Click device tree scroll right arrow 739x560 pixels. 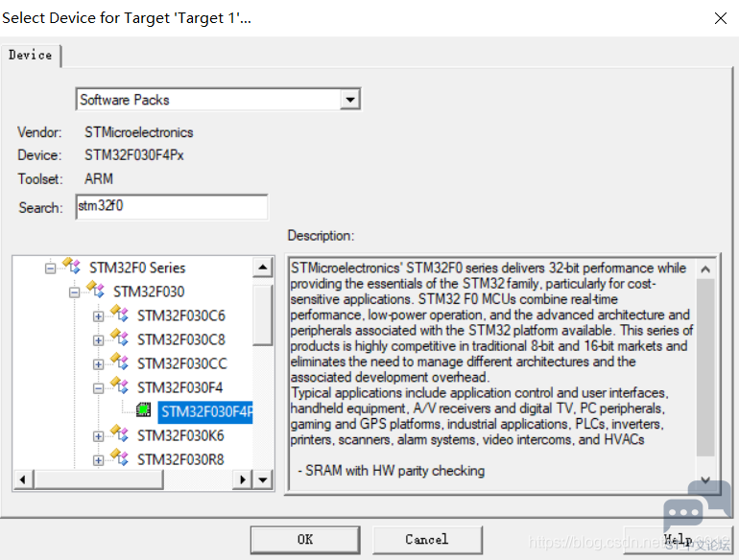pos(242,480)
